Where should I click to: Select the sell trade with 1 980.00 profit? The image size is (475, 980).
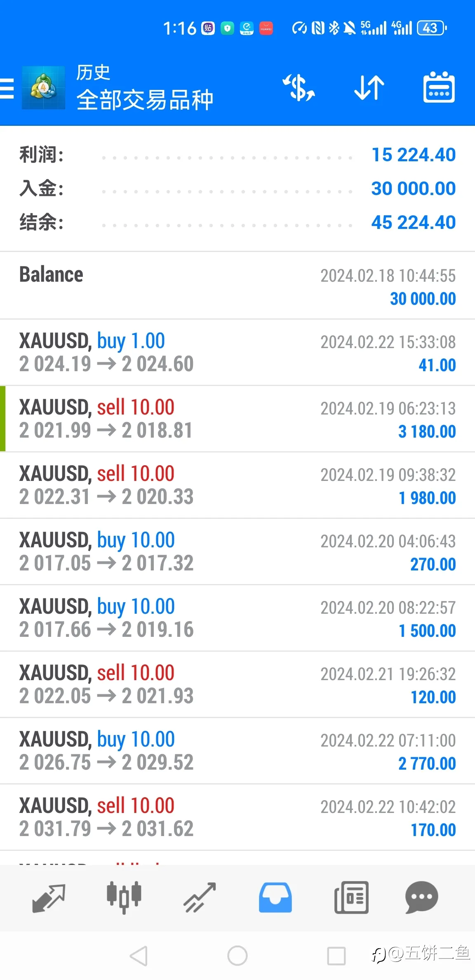(237, 485)
